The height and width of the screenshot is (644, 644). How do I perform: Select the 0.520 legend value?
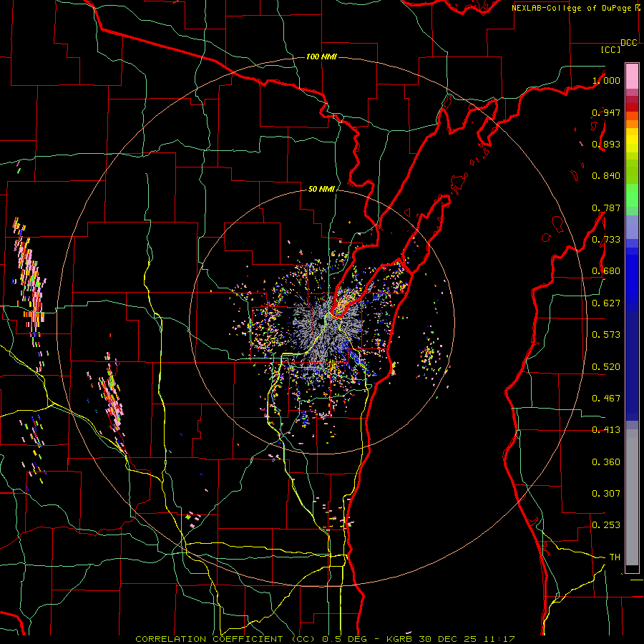click(x=606, y=366)
